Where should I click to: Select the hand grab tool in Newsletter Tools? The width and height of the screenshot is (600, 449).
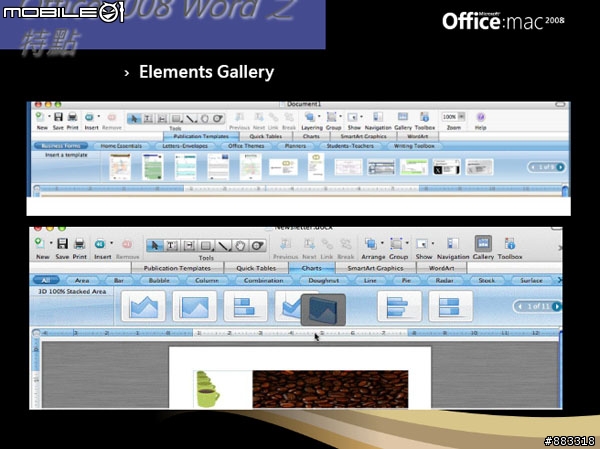[240, 245]
